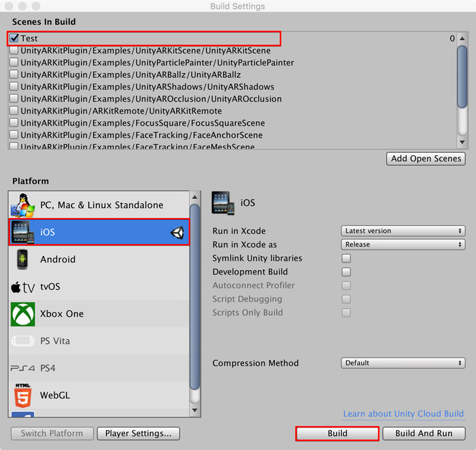Screen dimensions: 476x450
Task: Select the Test scene row text
Action: click(x=29, y=38)
